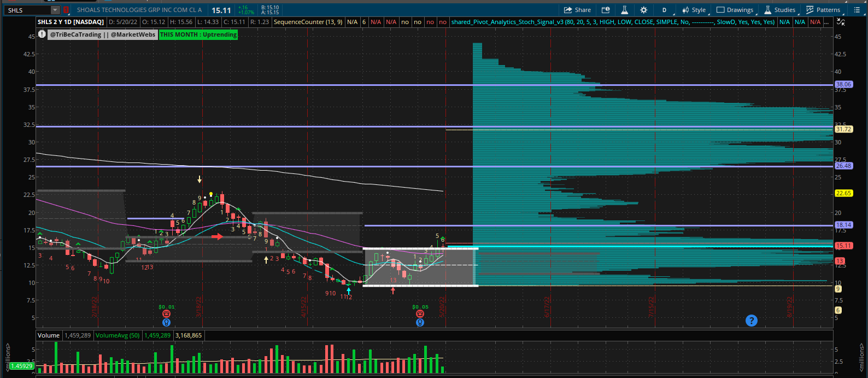Click the 15.11 last price in header
This screenshot has height=378, width=868.
click(x=221, y=10)
